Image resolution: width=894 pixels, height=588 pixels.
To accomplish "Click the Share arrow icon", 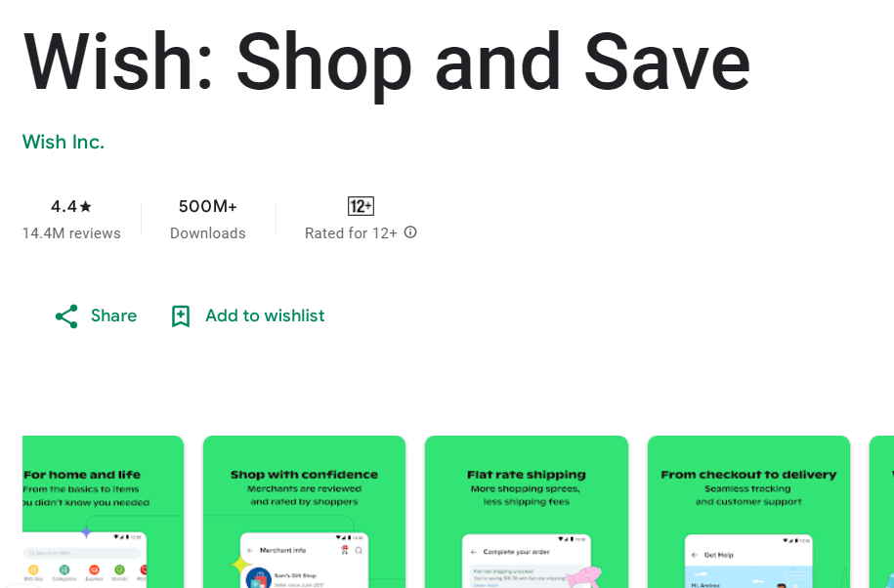I will click(x=66, y=316).
